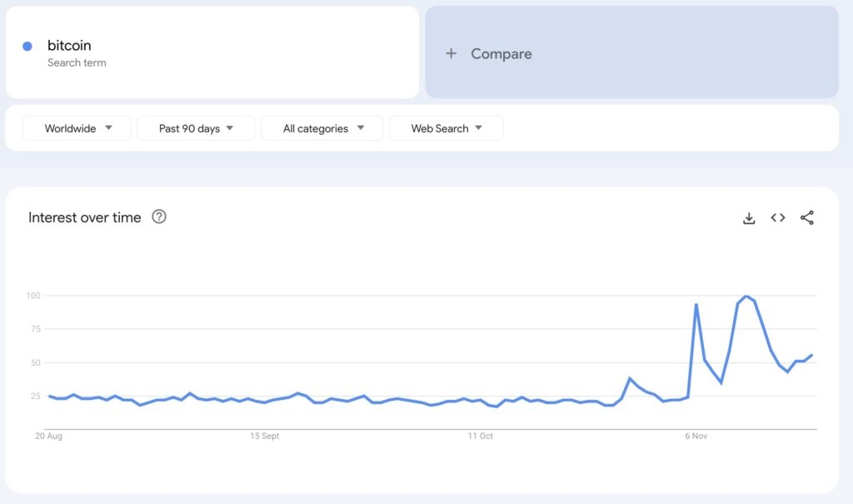Click the share chart icon
Screen dimensions: 853x504
click(x=807, y=218)
